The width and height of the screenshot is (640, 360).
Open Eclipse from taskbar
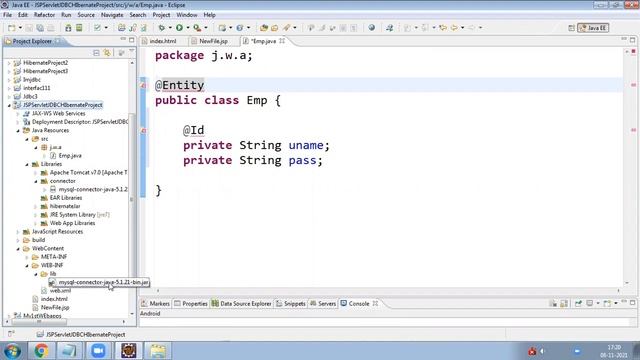click(129, 351)
